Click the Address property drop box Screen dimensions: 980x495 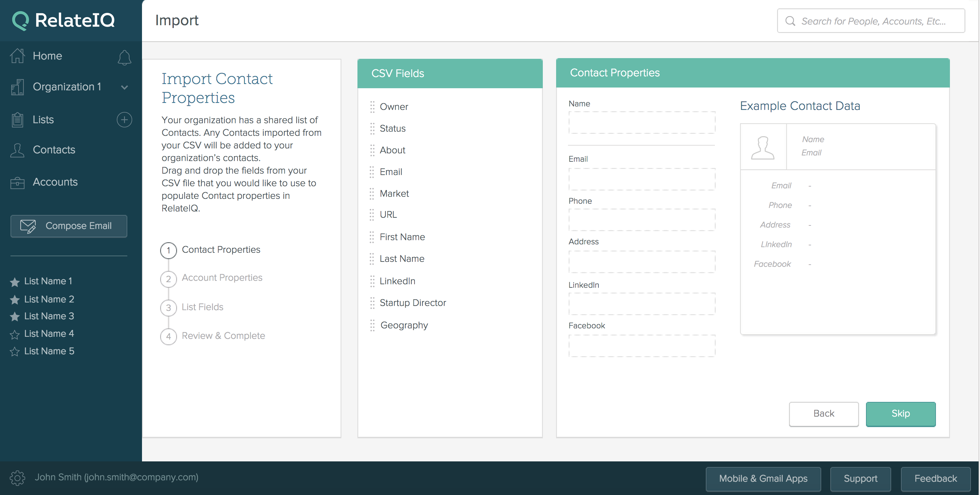tap(642, 262)
